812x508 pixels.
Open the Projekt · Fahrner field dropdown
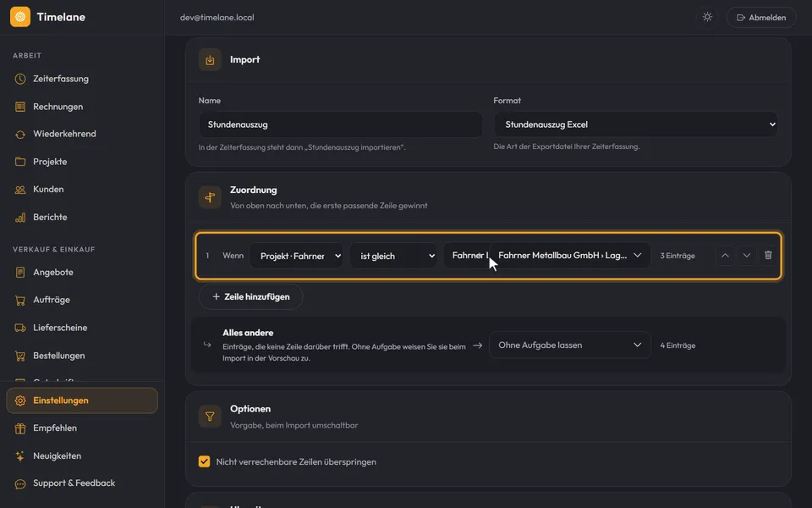296,256
